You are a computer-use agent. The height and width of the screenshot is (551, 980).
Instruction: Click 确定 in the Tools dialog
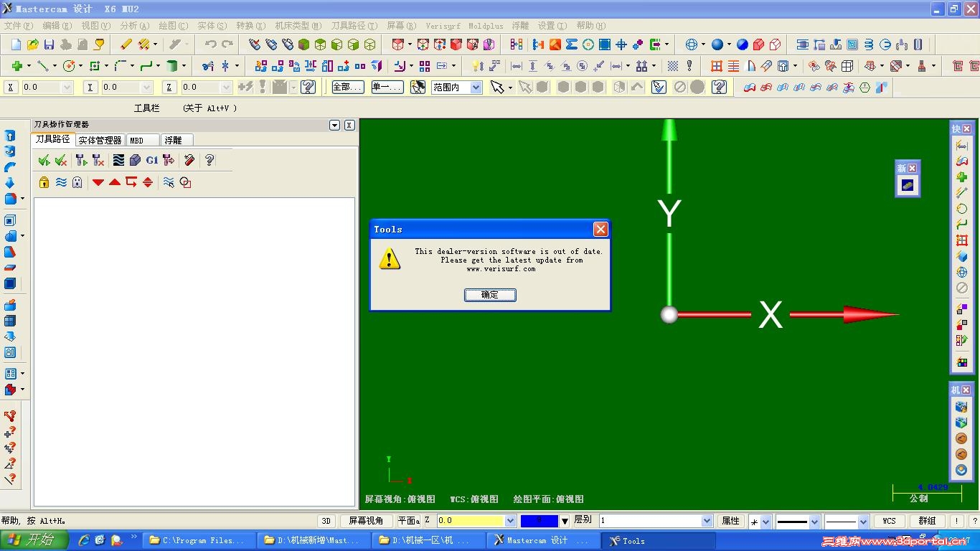[490, 295]
